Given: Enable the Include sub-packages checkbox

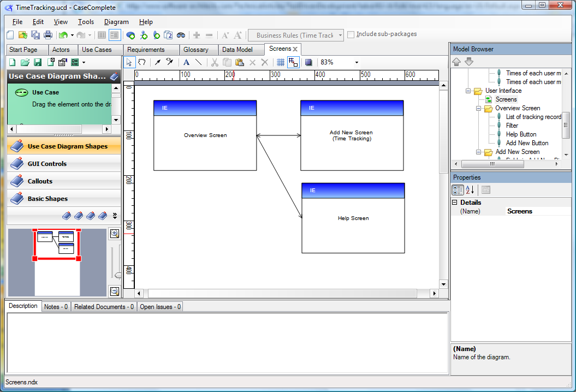Looking at the screenshot, I should click(351, 34).
